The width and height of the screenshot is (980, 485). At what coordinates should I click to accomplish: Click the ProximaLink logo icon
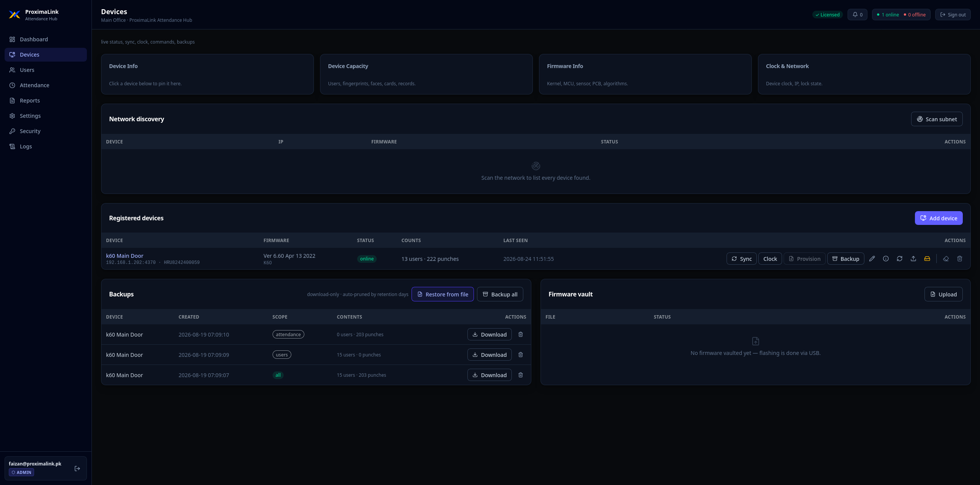(x=15, y=15)
